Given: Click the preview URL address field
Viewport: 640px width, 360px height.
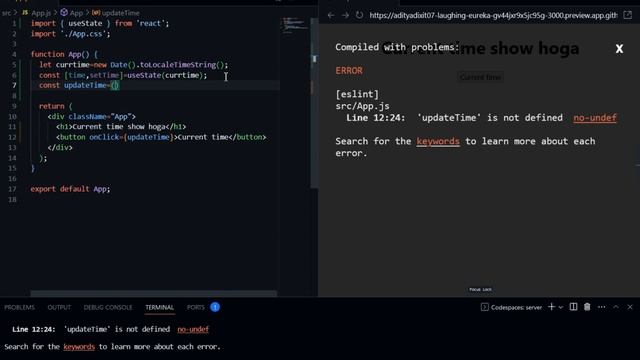Looking at the screenshot, I should (x=493, y=16).
